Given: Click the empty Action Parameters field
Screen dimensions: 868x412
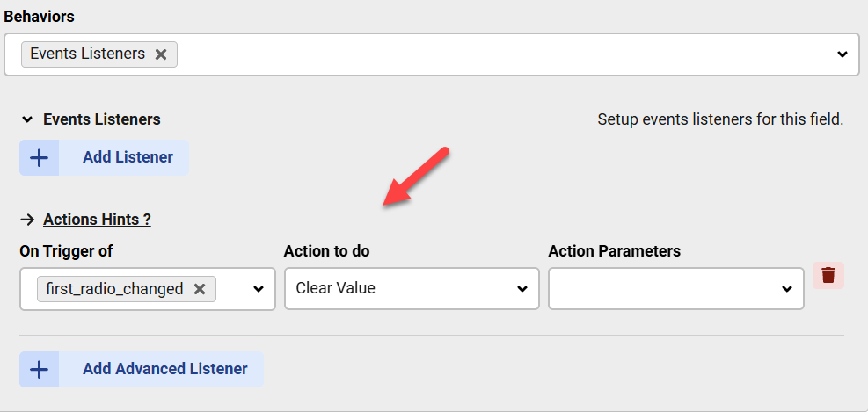Looking at the screenshot, I should 660,289.
